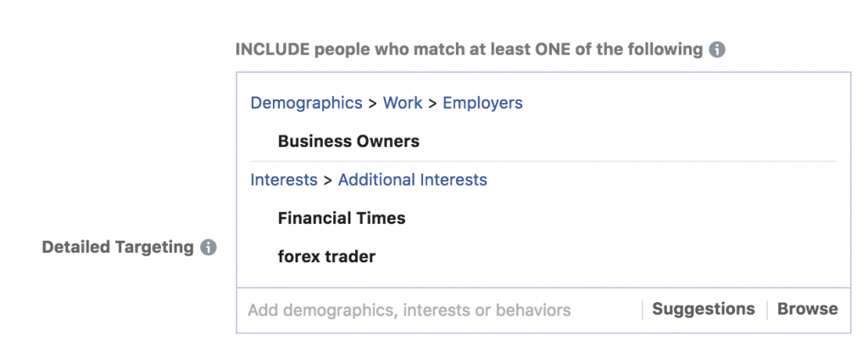Open the Employers category link
Viewport: 868px width, 342px height.
pyautogui.click(x=482, y=103)
